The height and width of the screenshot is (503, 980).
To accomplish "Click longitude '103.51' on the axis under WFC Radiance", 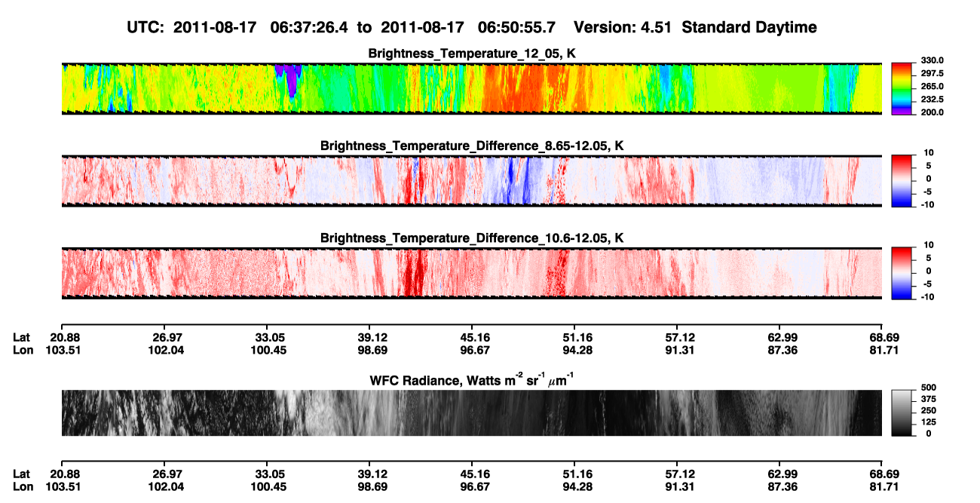I will (62, 486).
